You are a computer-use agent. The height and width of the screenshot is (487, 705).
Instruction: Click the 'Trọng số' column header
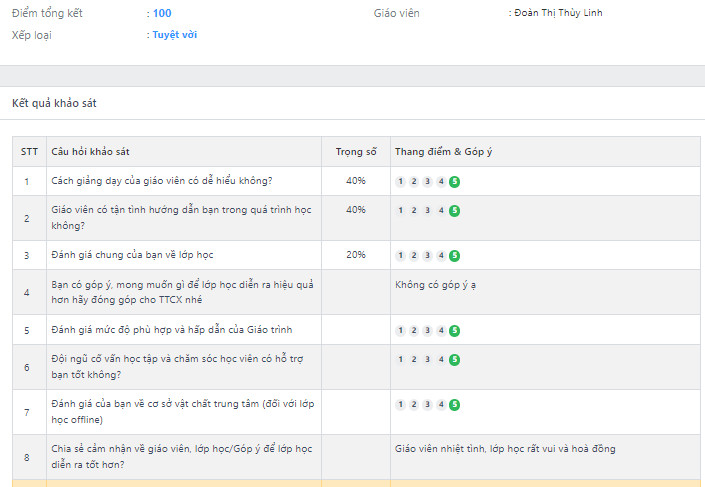pos(355,152)
